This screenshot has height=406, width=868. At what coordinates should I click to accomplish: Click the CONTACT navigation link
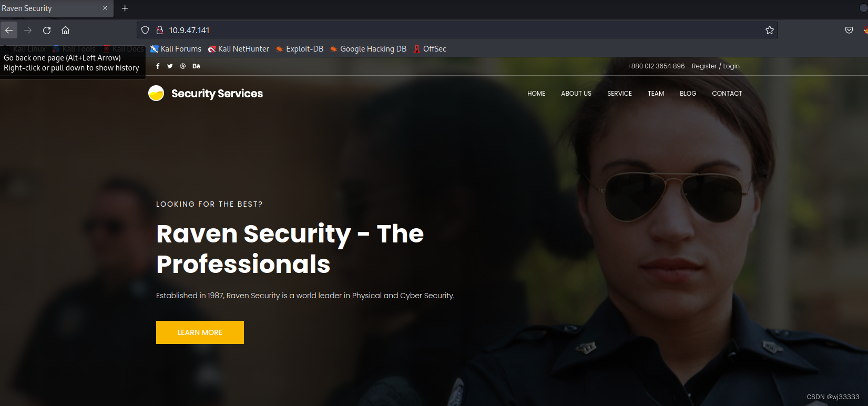coord(727,94)
